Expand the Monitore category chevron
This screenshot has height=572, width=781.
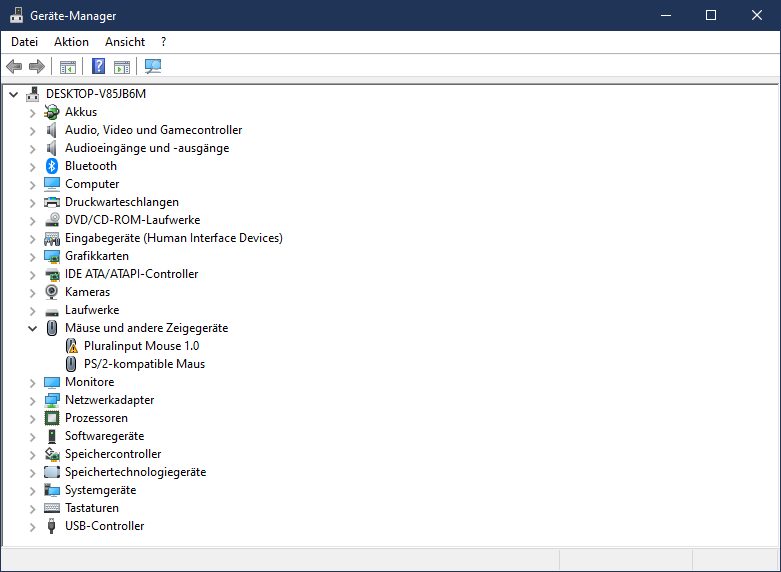32,383
